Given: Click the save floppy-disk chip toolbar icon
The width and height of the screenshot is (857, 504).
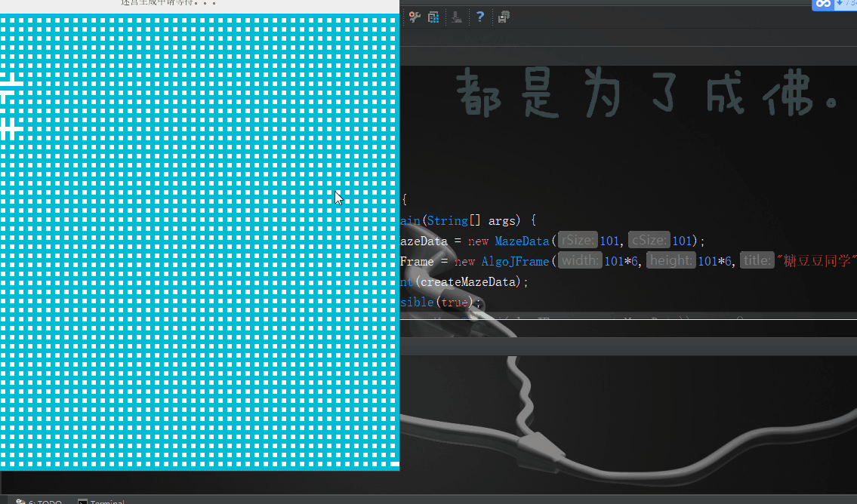Looking at the screenshot, I should coord(504,17).
